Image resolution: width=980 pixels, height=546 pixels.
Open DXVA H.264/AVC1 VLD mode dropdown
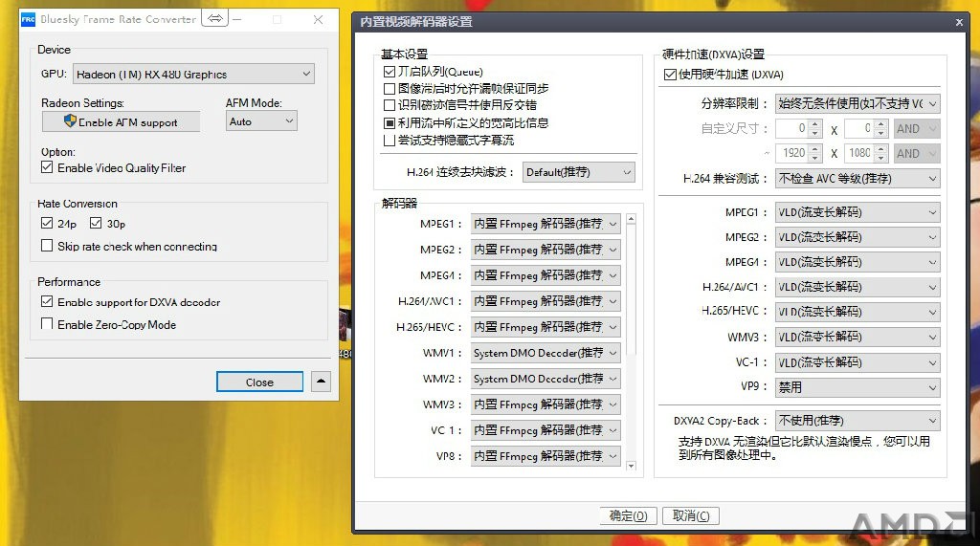pyautogui.click(x=857, y=287)
